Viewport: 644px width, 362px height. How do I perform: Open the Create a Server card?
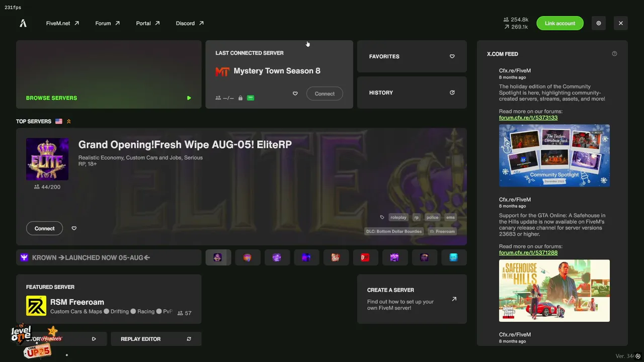412,299
